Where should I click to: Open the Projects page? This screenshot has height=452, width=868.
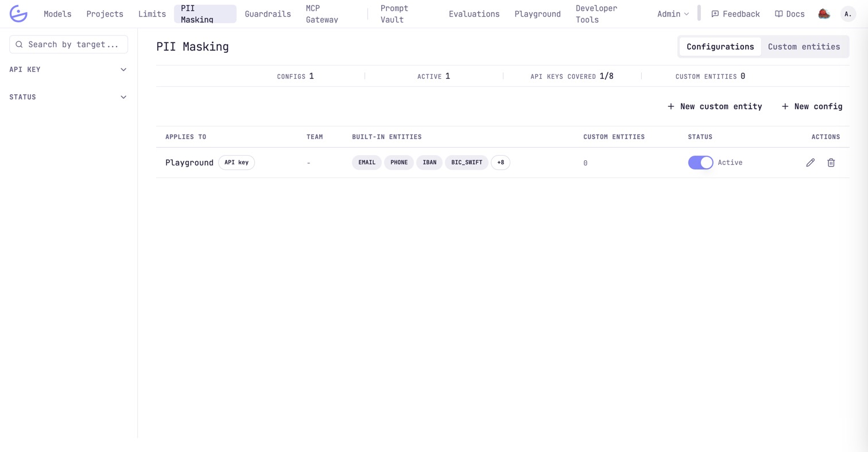pyautogui.click(x=104, y=14)
